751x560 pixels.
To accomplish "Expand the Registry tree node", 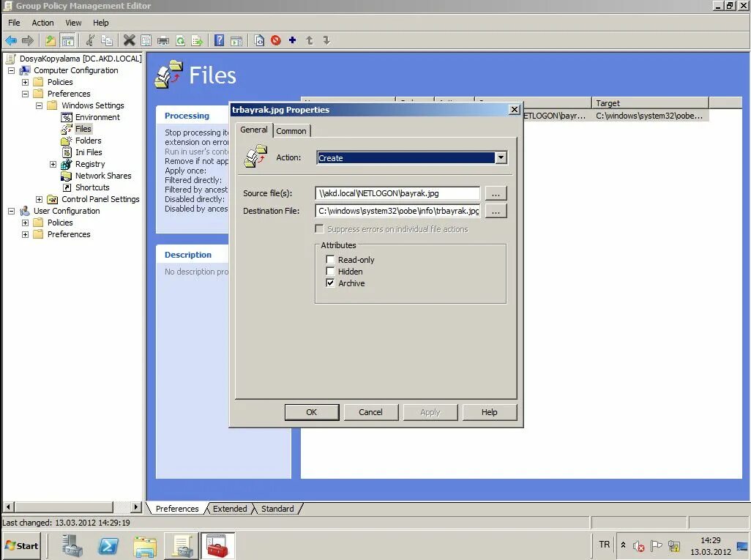I will pos(52,164).
